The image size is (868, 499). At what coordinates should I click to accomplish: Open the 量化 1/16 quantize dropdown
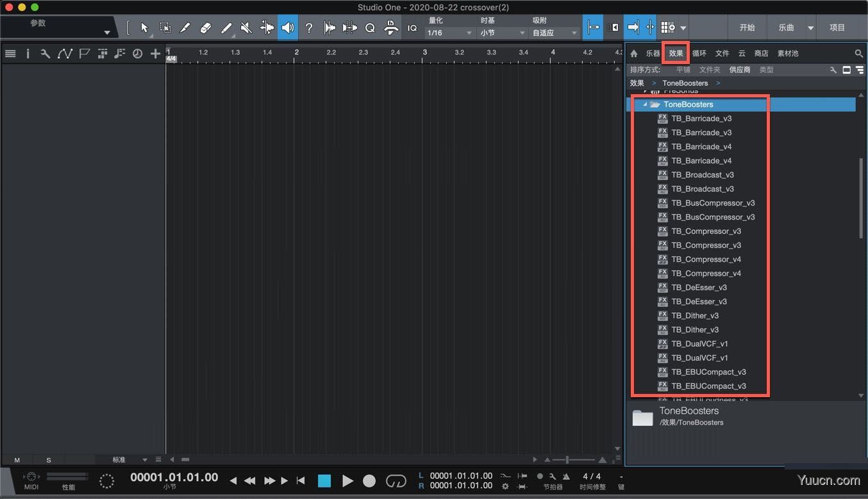point(449,33)
